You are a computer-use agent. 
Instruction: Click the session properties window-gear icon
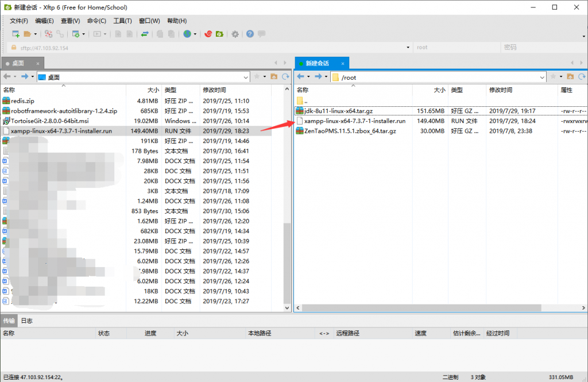[76, 34]
